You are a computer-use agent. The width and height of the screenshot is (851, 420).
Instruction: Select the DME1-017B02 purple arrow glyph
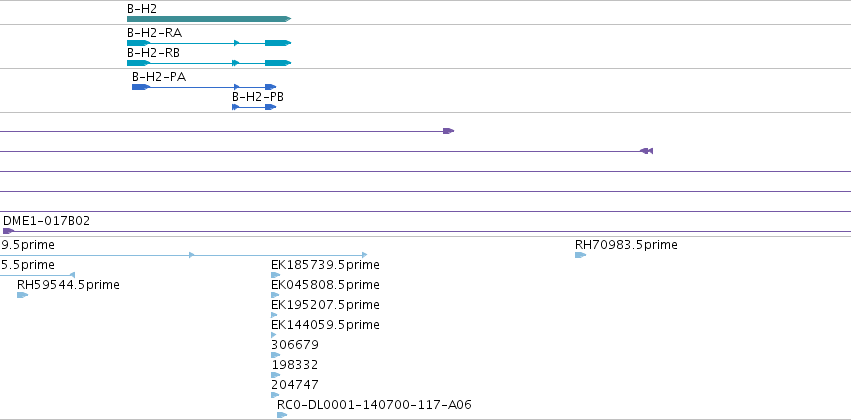point(9,231)
